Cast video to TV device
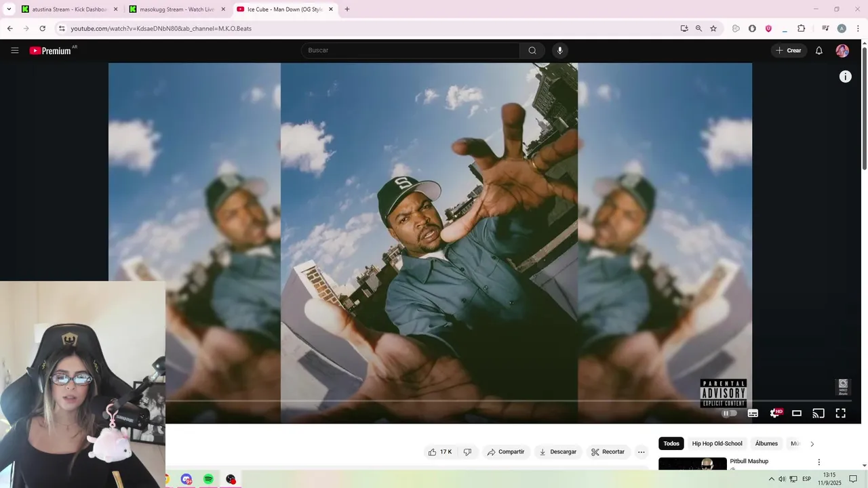Image resolution: width=868 pixels, height=488 pixels. 818,413
